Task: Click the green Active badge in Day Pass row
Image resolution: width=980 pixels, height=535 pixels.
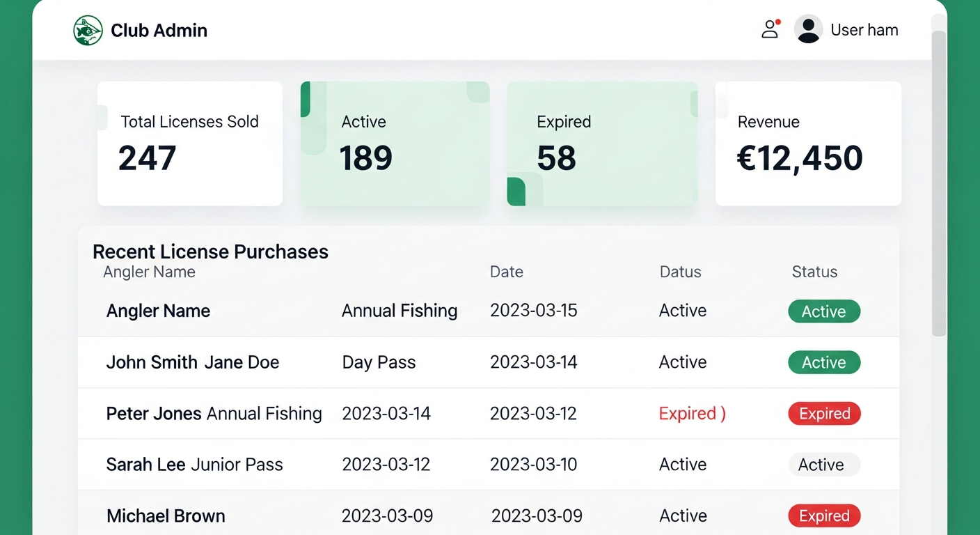Action: (824, 362)
